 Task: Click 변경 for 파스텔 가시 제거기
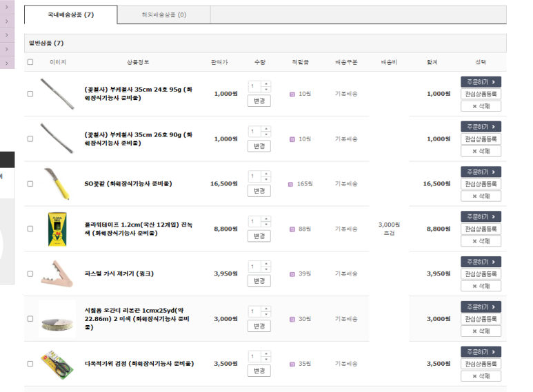pos(259,281)
